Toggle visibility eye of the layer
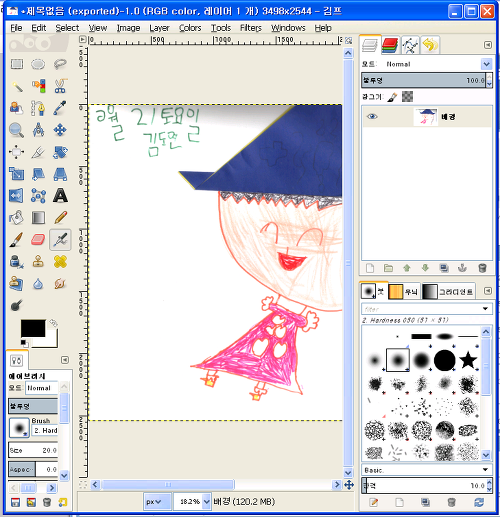 point(372,116)
